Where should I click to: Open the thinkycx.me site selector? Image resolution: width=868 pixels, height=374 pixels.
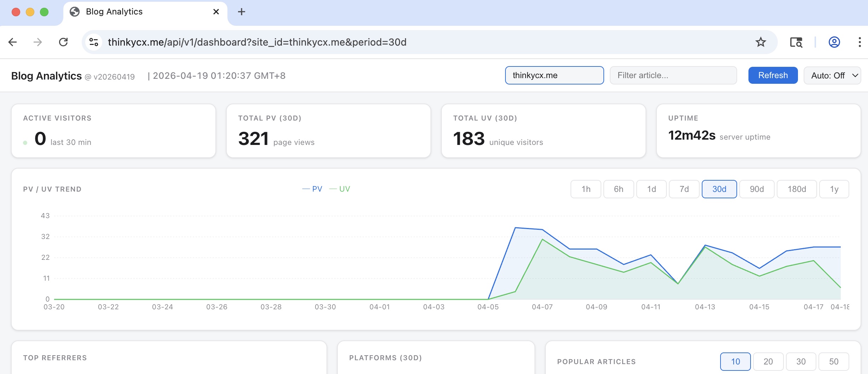coord(554,75)
